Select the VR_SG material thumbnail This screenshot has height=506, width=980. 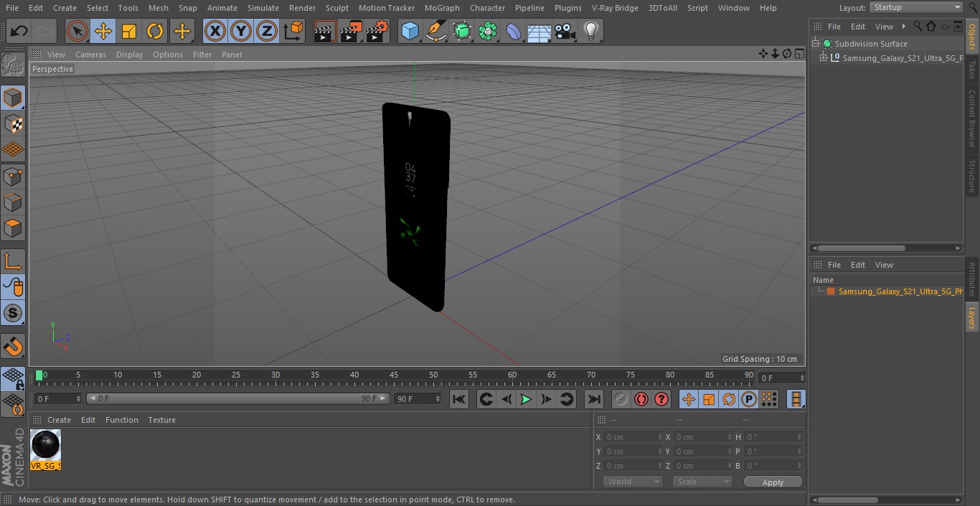[45, 449]
